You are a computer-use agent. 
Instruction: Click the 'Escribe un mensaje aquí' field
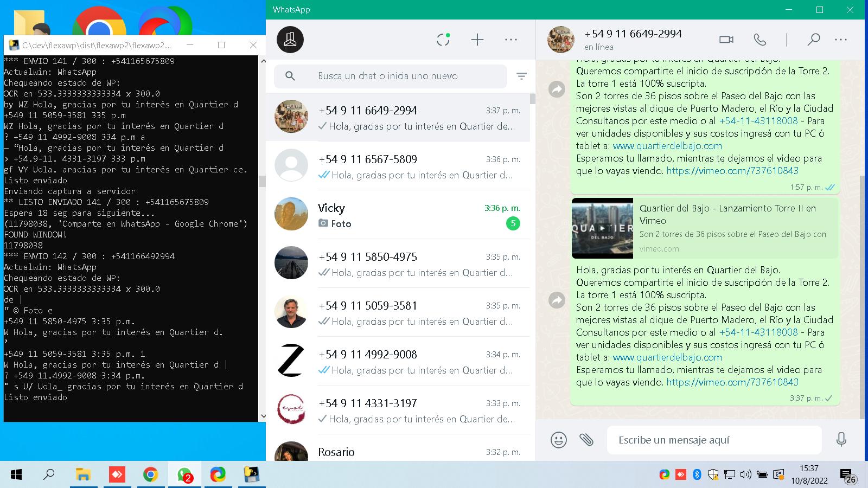(x=714, y=440)
